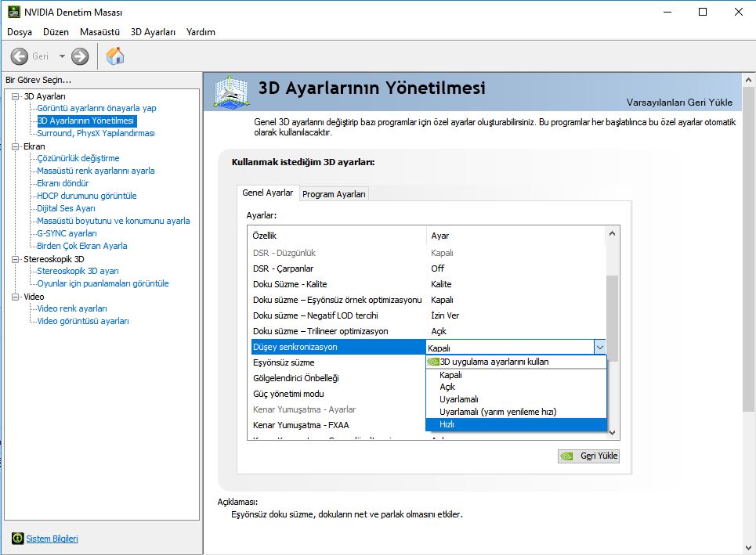Open the Home icon in toolbar
This screenshot has height=555, width=756.
coord(115,56)
